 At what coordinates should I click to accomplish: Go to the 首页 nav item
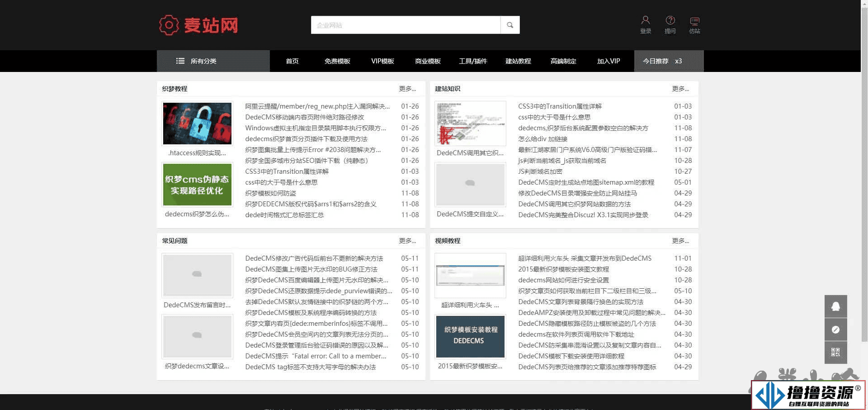click(x=292, y=61)
